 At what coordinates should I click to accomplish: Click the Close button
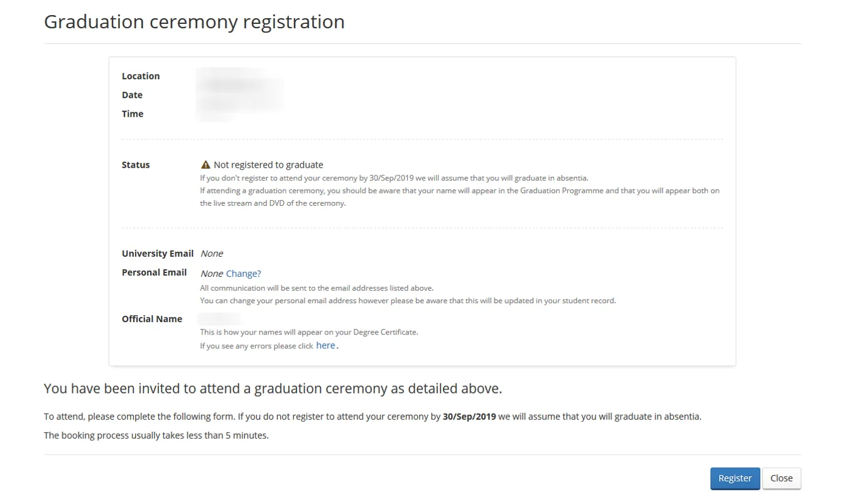(x=781, y=478)
